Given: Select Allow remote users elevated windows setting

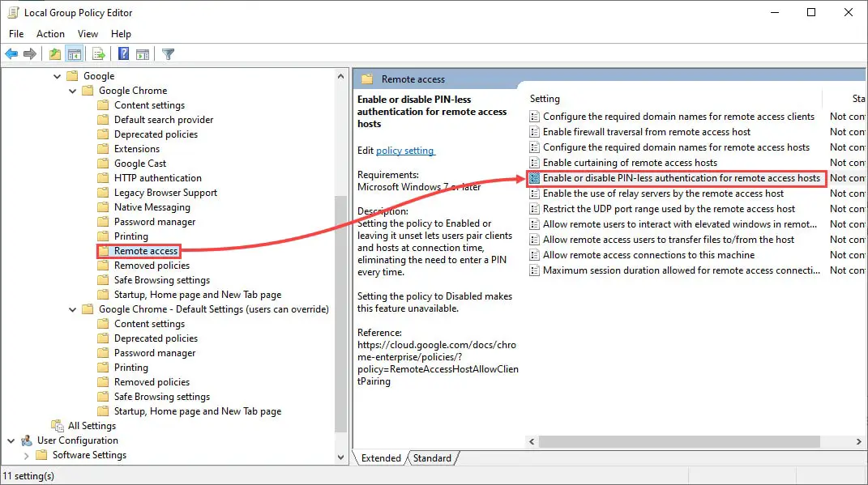Looking at the screenshot, I should pyautogui.click(x=680, y=224).
